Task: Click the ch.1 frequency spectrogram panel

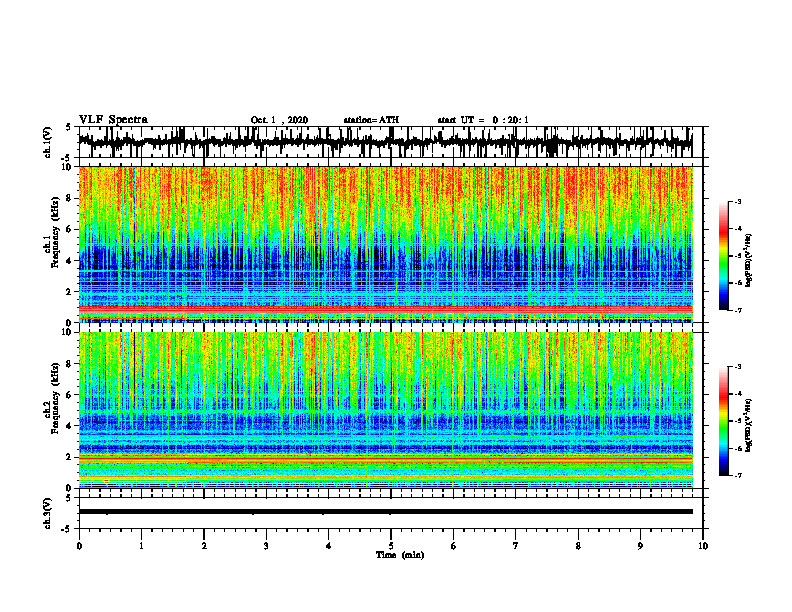Action: [x=385, y=244]
